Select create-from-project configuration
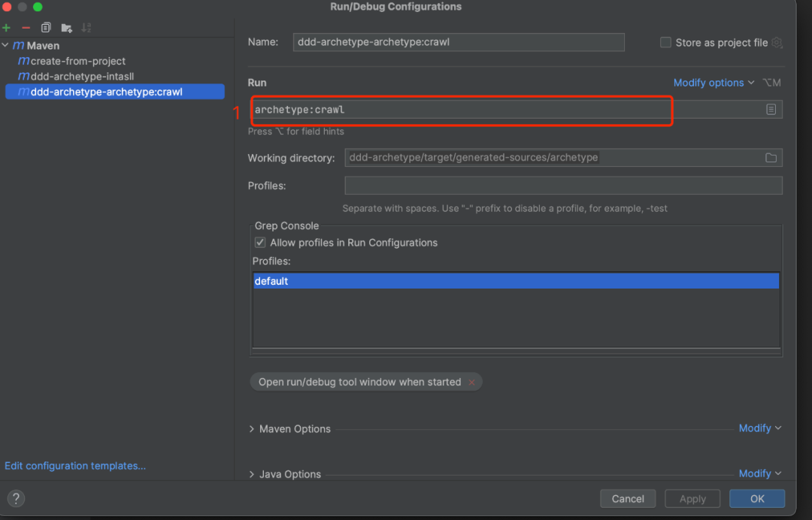The image size is (812, 520). 115,61
